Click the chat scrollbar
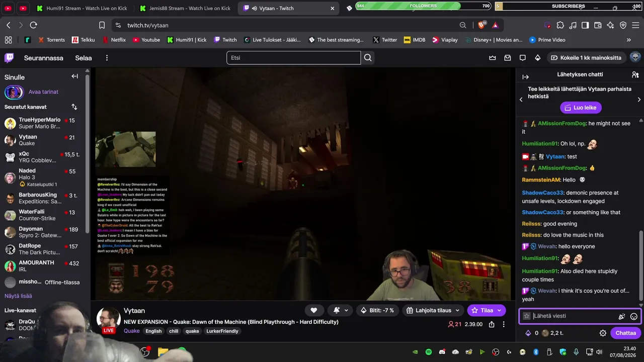The width and height of the screenshot is (644, 362). click(640, 265)
